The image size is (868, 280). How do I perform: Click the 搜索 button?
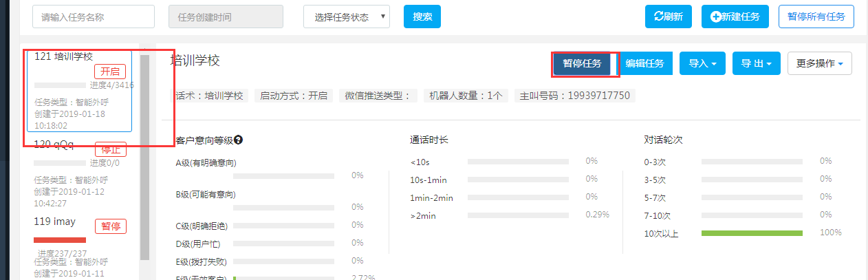[x=422, y=17]
